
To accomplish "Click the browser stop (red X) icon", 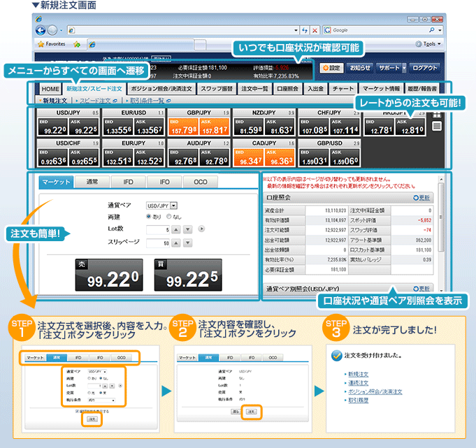I will pyautogui.click(x=315, y=31).
